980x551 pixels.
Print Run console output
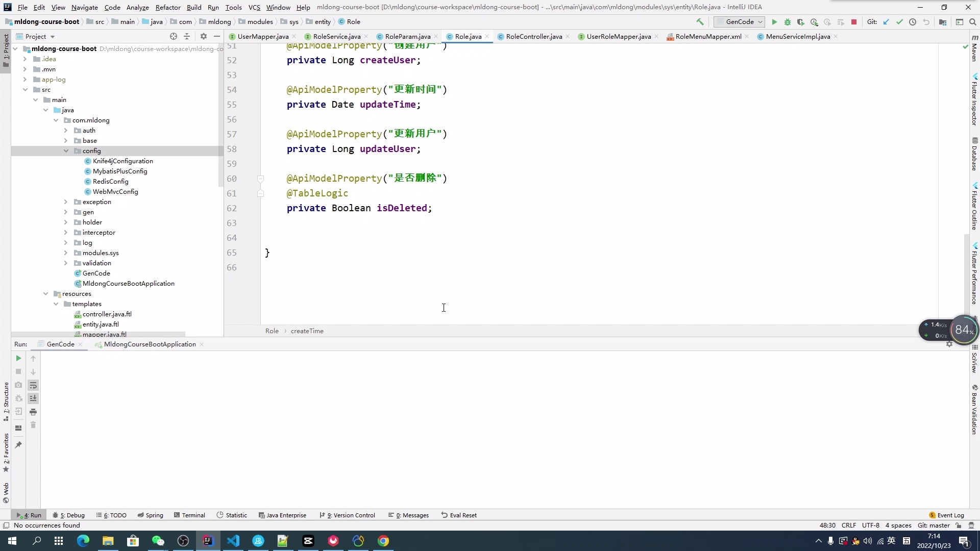[33, 412]
